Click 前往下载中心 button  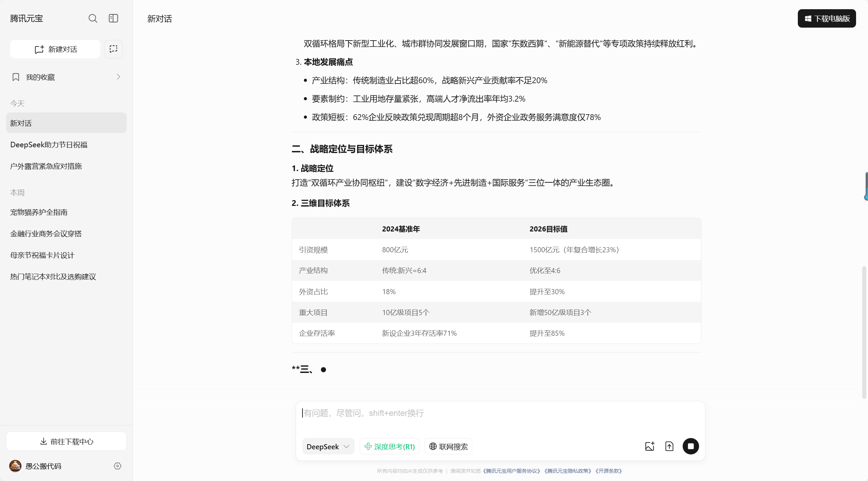(66, 441)
